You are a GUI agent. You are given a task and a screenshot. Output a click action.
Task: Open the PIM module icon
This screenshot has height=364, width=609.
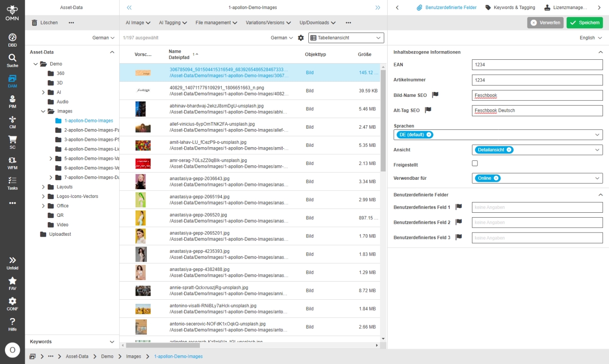click(12, 101)
